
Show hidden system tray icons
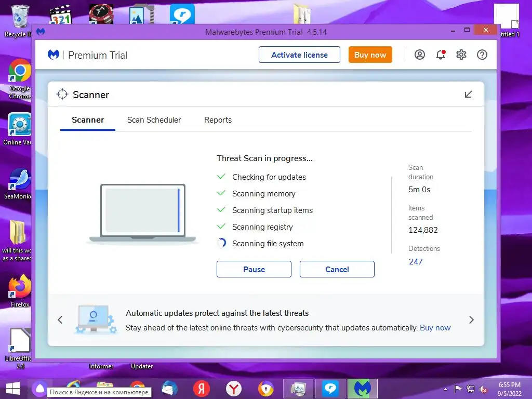445,389
